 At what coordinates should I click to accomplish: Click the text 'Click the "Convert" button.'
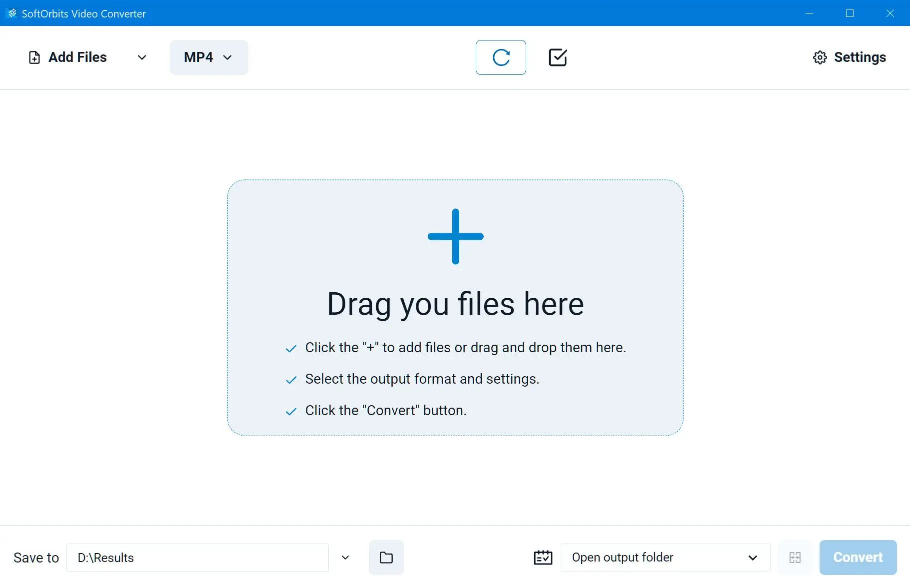[386, 411]
